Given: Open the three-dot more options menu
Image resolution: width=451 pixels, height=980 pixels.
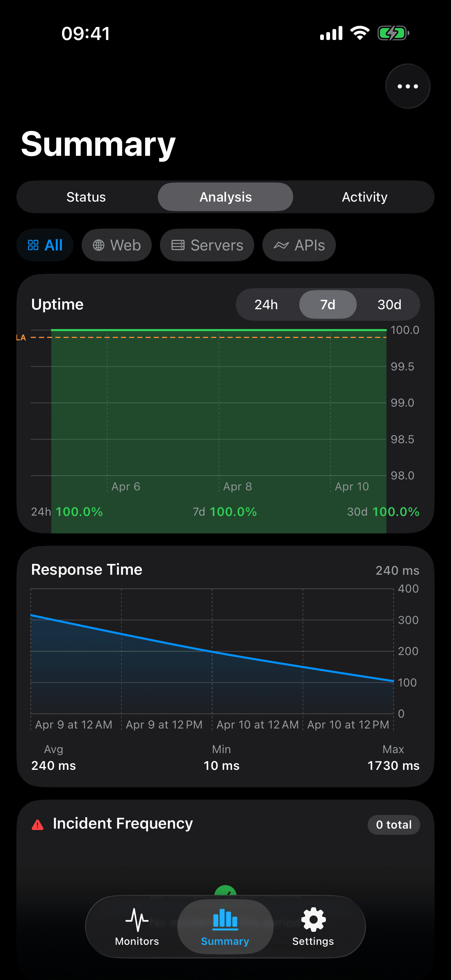Looking at the screenshot, I should (x=408, y=86).
